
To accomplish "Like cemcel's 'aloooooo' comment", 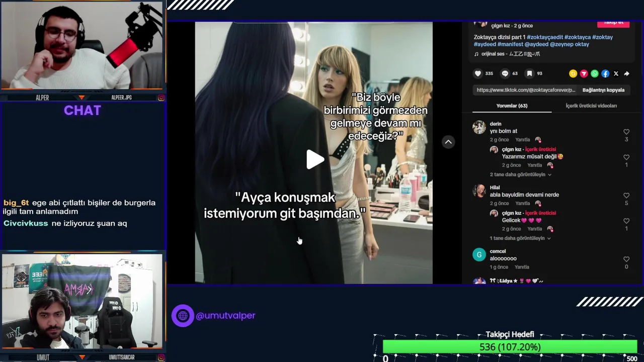I will point(626,259).
